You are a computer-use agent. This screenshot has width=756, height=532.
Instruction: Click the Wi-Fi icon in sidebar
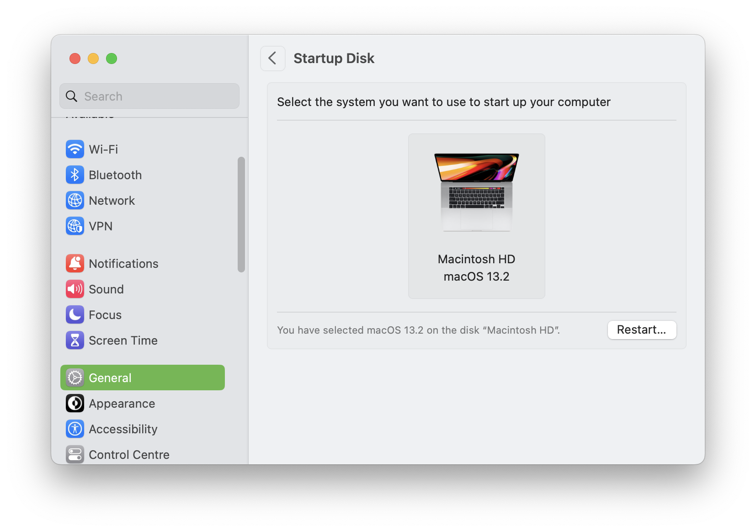tap(75, 149)
